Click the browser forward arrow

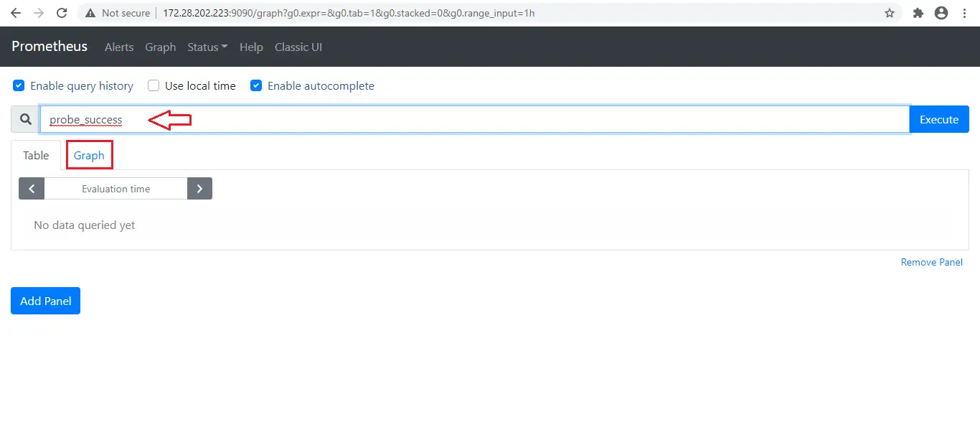coord(39,13)
